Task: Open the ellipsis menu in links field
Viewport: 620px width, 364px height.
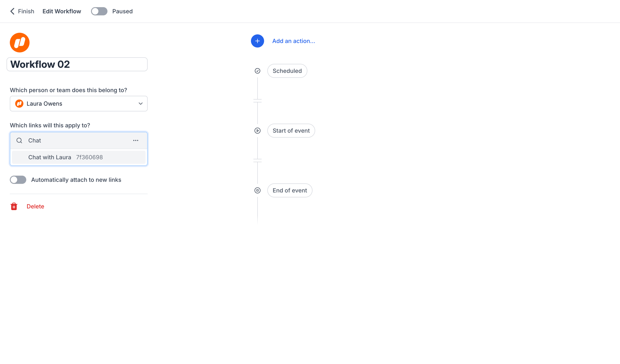Action: point(136,140)
